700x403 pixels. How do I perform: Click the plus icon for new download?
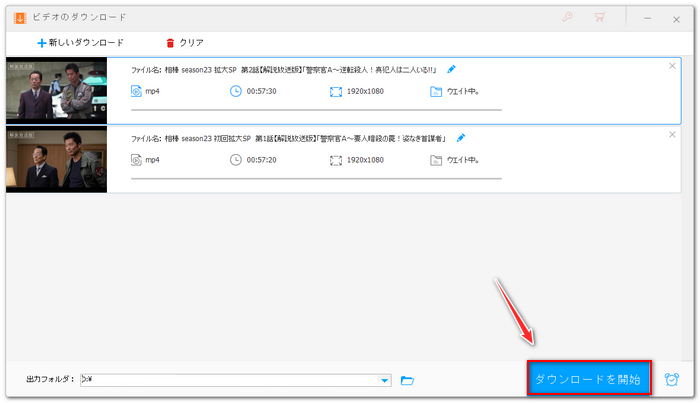[41, 43]
